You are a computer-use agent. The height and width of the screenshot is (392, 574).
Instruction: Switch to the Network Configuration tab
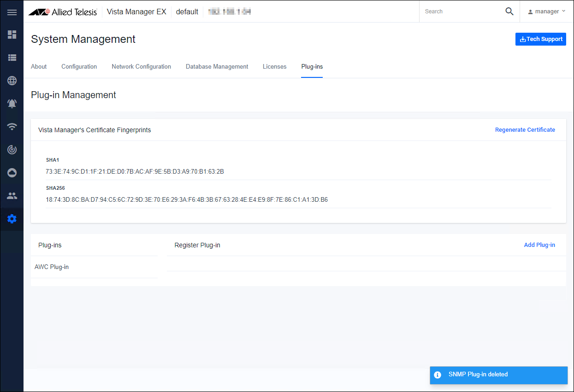click(141, 67)
